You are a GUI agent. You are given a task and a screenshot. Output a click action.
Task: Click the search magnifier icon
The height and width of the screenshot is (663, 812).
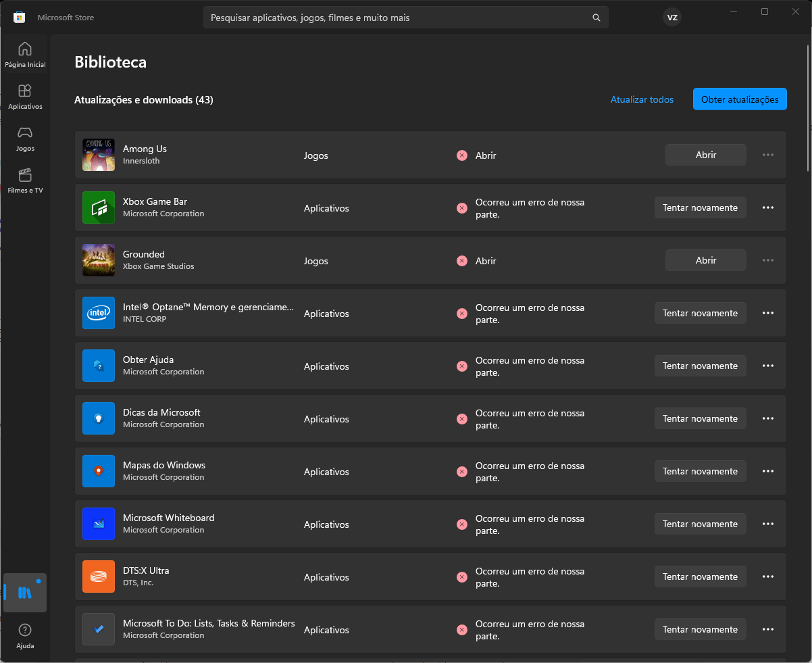(596, 18)
